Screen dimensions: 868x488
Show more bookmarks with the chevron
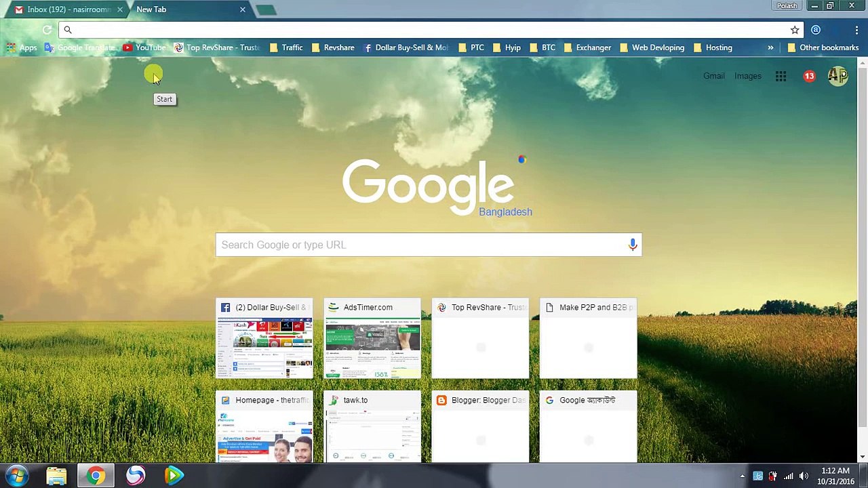(x=770, y=47)
